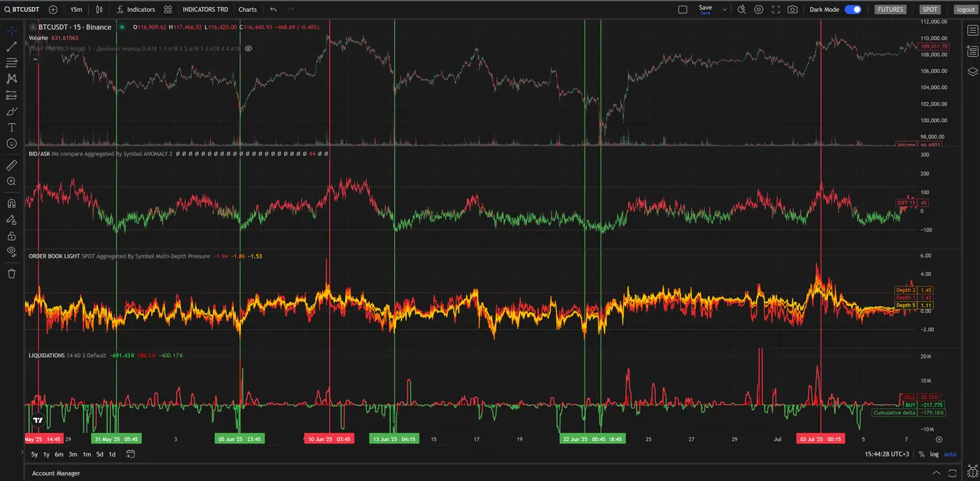Open the Fibonacci/horizontal lines tool group
The image size is (980, 481).
[11, 63]
